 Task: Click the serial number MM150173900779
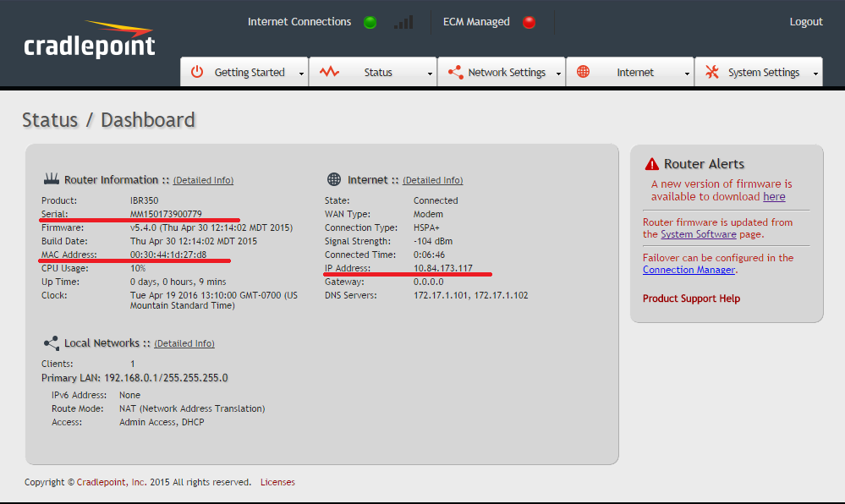click(166, 214)
